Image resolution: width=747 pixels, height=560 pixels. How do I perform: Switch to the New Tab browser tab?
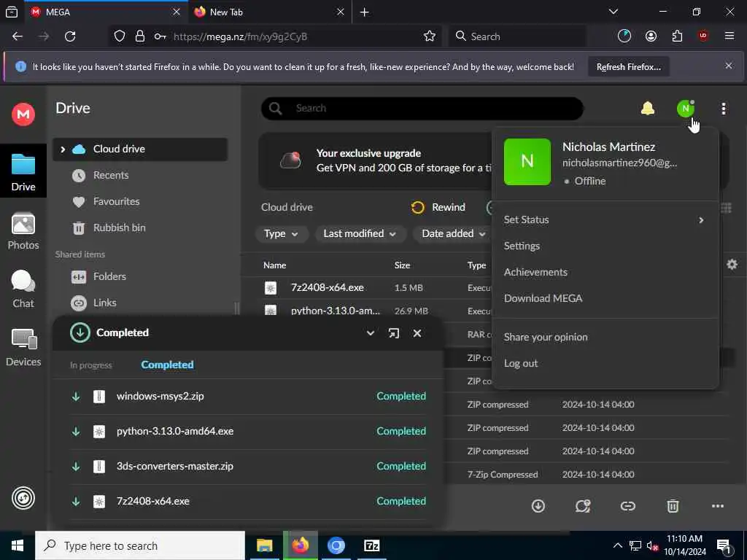click(x=270, y=12)
